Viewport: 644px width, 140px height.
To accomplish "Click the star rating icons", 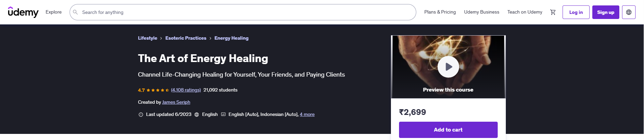I will [158, 90].
